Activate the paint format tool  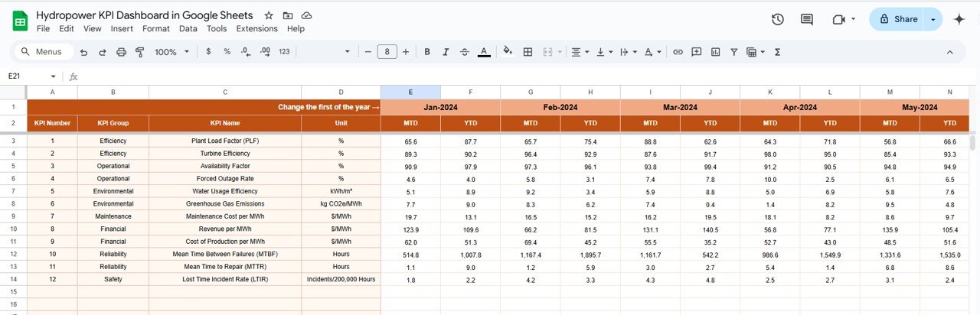pos(139,52)
